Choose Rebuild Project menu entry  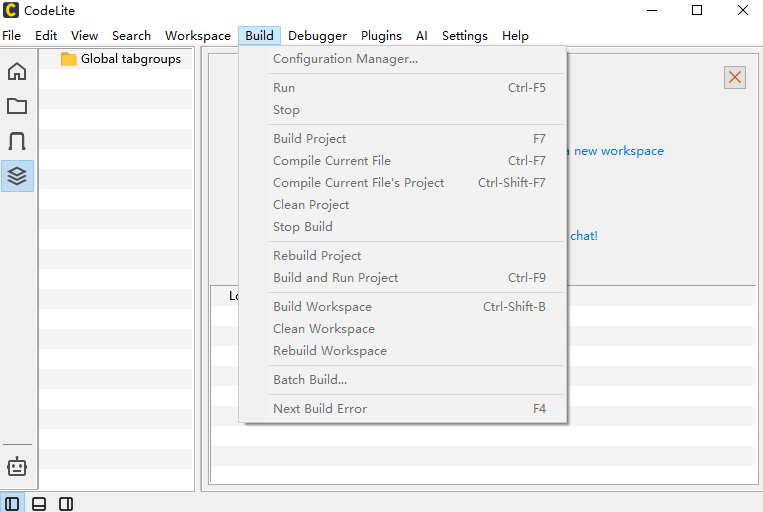tap(403, 256)
